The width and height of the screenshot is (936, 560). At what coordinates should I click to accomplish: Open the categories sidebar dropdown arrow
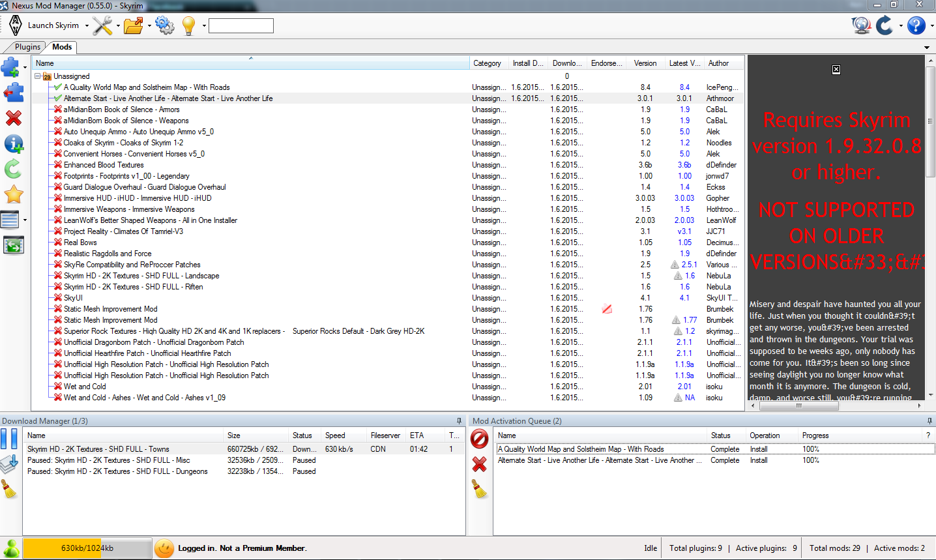(x=25, y=220)
